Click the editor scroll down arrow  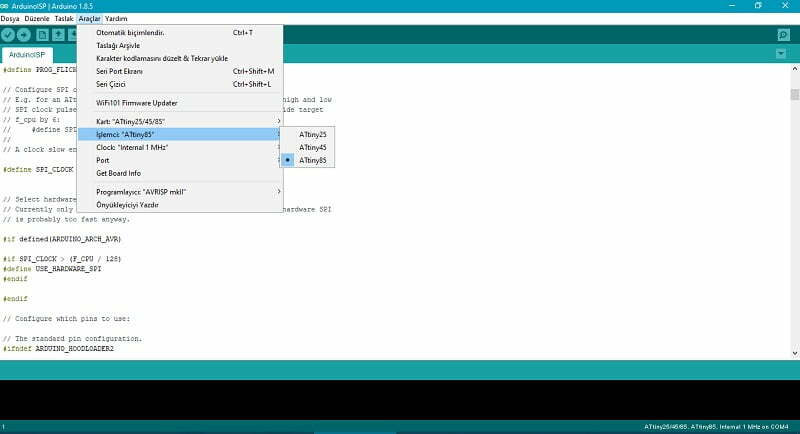[x=795, y=353]
